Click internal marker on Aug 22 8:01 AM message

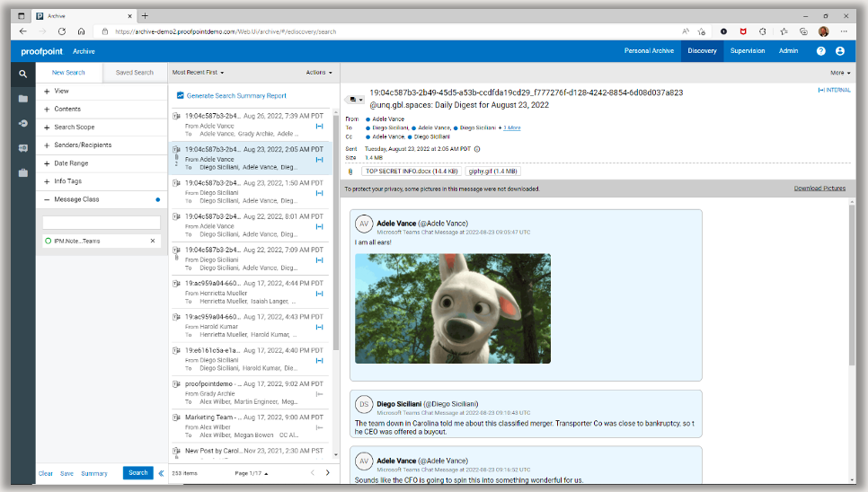pyautogui.click(x=319, y=226)
